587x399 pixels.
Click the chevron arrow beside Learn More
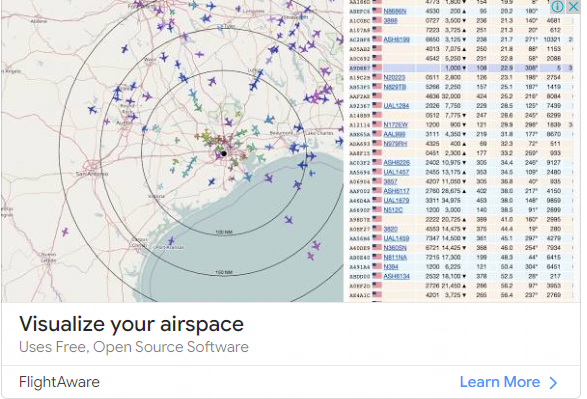[553, 383]
